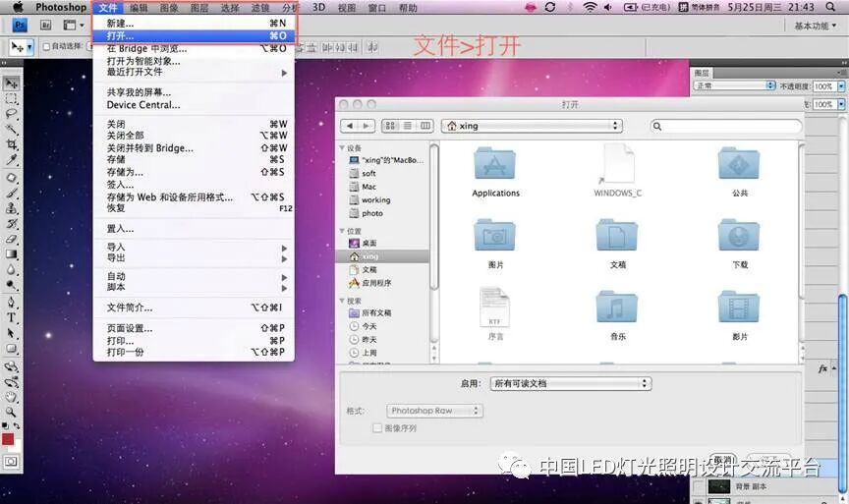Open the 正常 blend mode dropdown

pyautogui.click(x=734, y=85)
